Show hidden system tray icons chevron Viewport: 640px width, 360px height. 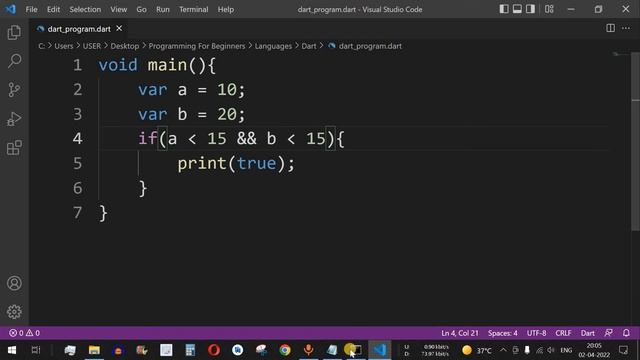click(x=503, y=350)
